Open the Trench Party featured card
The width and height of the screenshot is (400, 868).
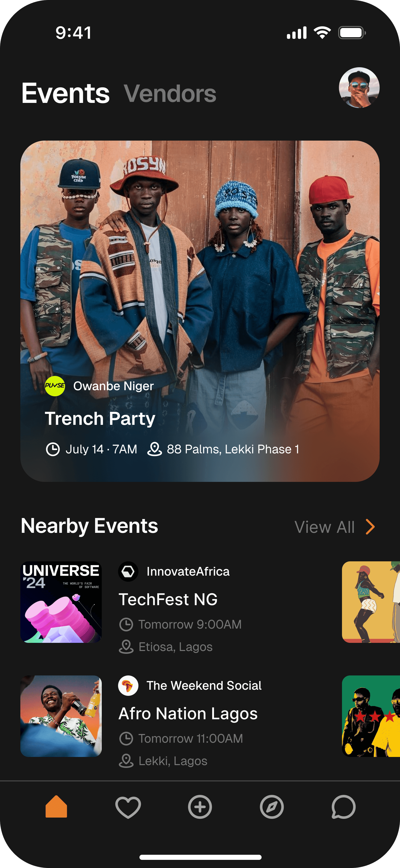pos(200,311)
